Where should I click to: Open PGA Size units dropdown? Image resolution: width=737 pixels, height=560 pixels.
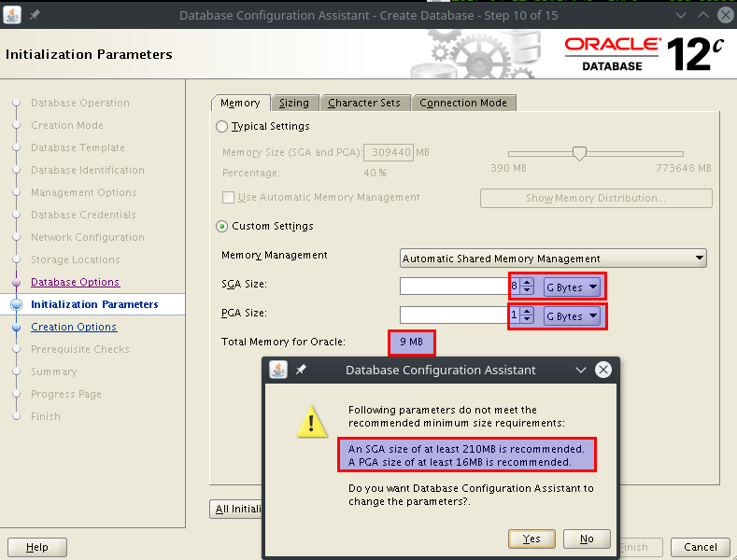pos(572,316)
